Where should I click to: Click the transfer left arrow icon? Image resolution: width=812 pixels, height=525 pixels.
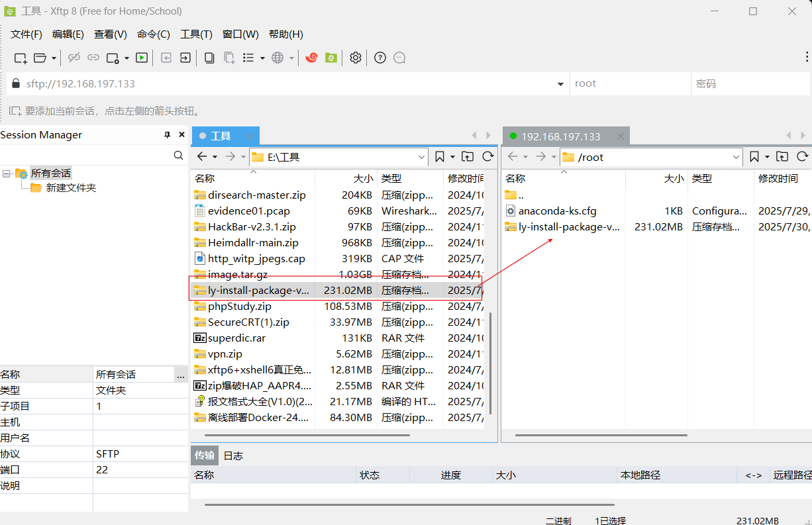(x=166, y=58)
